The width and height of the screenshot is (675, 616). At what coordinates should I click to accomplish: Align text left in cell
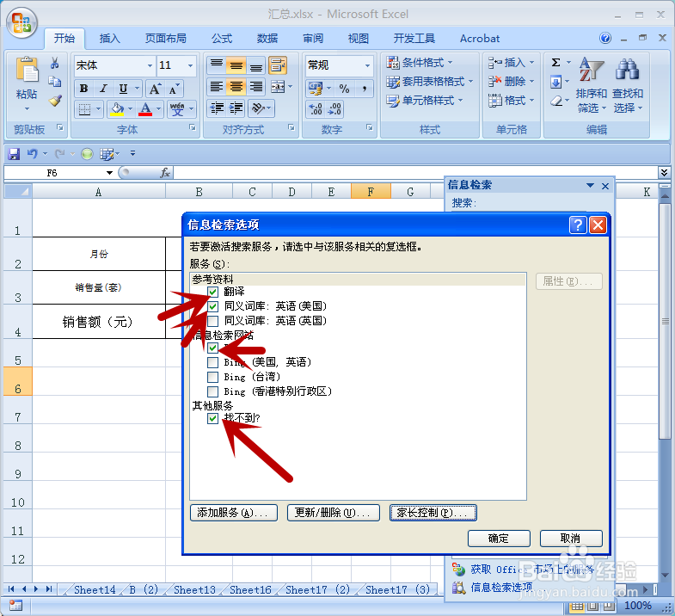(216, 87)
